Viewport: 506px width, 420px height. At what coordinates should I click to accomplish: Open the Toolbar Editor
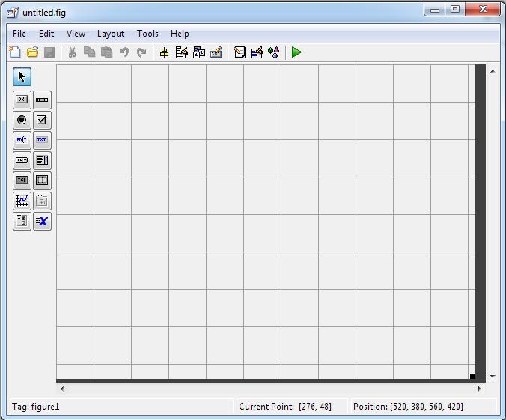(x=216, y=52)
